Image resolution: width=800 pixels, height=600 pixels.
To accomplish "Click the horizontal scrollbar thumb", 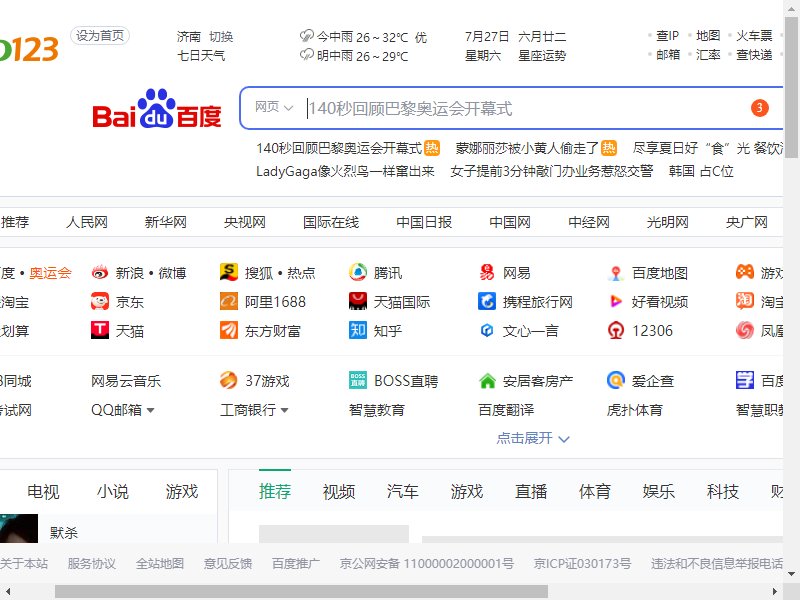I will click(x=301, y=592).
